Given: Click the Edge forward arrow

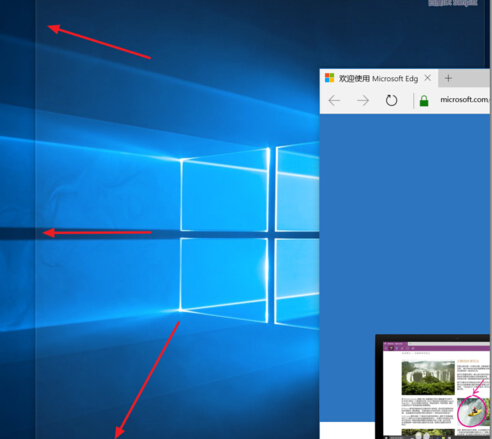Looking at the screenshot, I should [x=363, y=100].
